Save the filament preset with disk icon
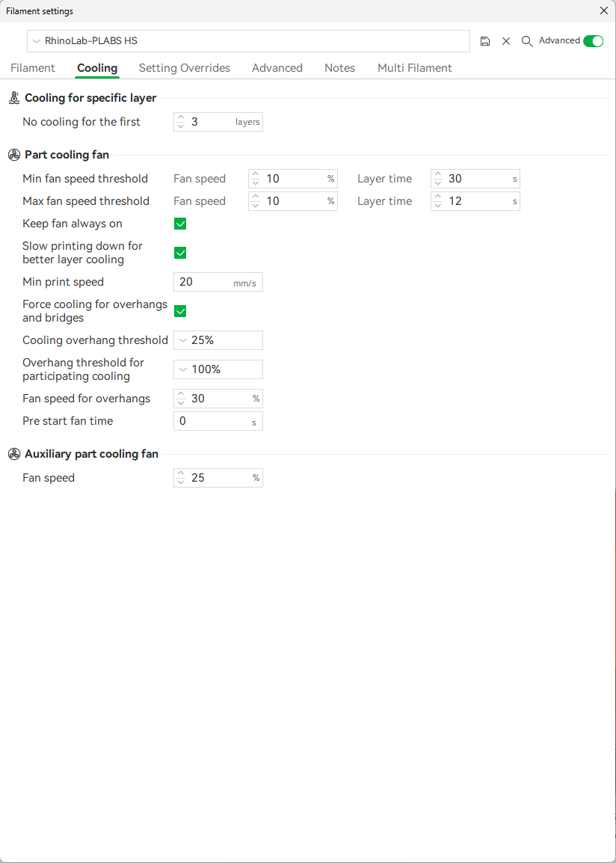 485,41
